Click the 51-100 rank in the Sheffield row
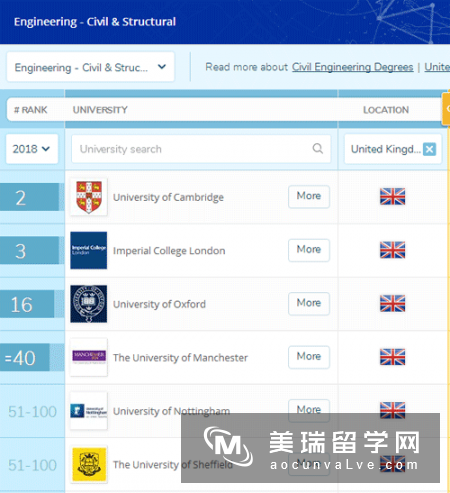The image size is (450, 493). (x=32, y=465)
